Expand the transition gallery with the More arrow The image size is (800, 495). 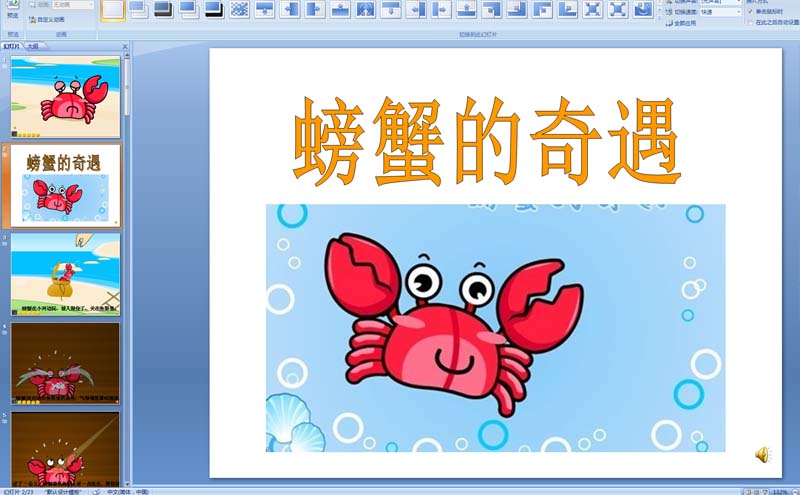(x=659, y=17)
